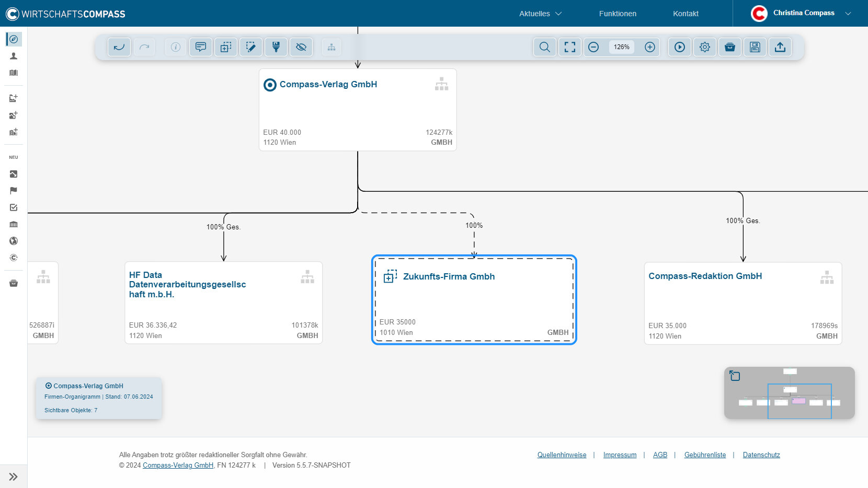Open the circled C icon in the sidebar

pyautogui.click(x=14, y=258)
